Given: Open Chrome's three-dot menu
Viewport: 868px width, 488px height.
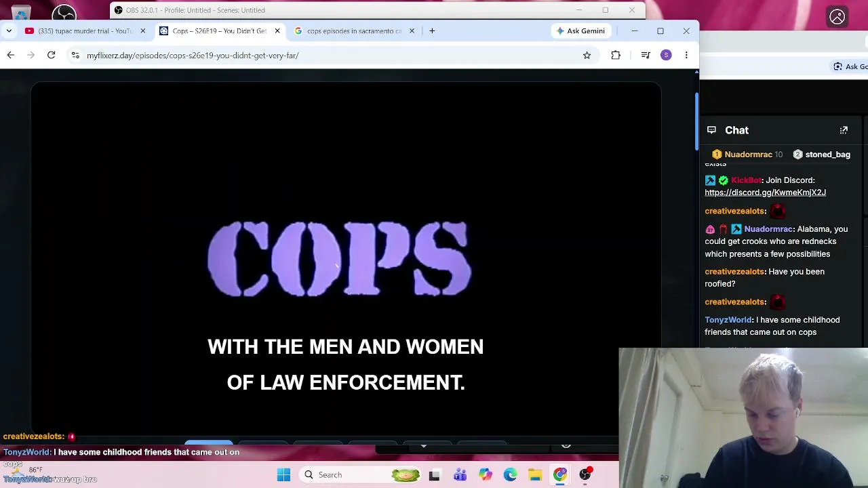Looking at the screenshot, I should point(686,55).
